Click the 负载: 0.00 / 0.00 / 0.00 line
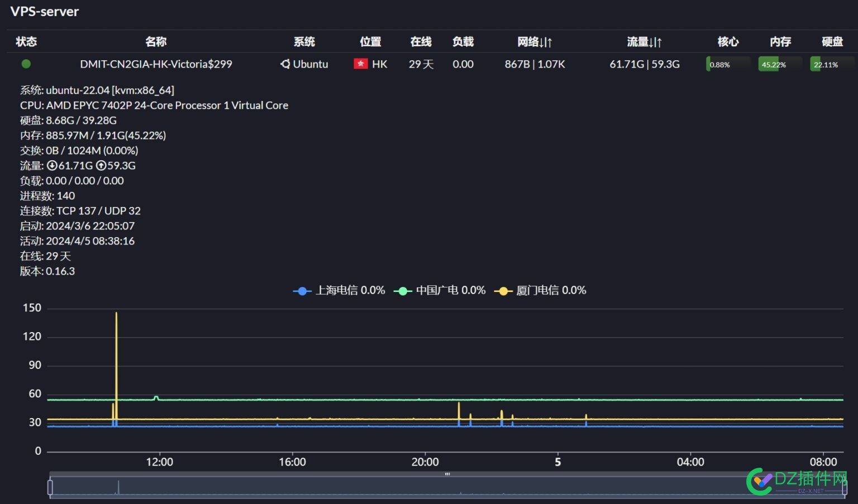Screen dimensions: 858x504 72,180
